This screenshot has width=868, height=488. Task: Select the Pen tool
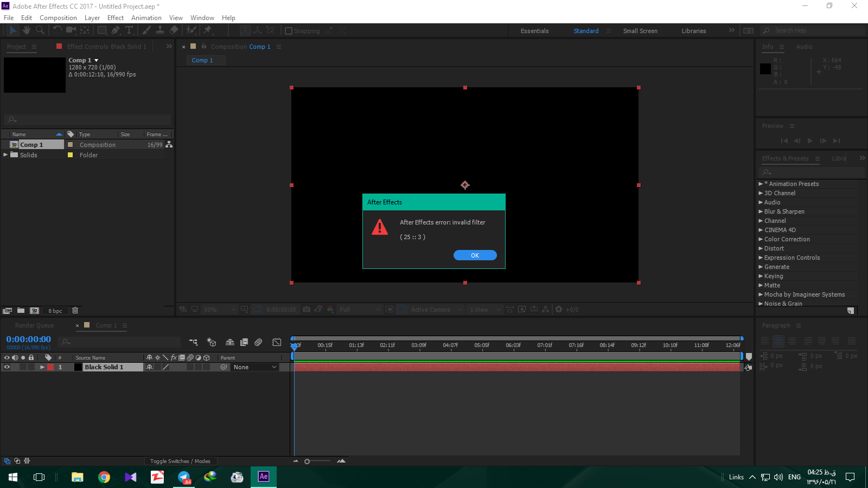pyautogui.click(x=116, y=30)
